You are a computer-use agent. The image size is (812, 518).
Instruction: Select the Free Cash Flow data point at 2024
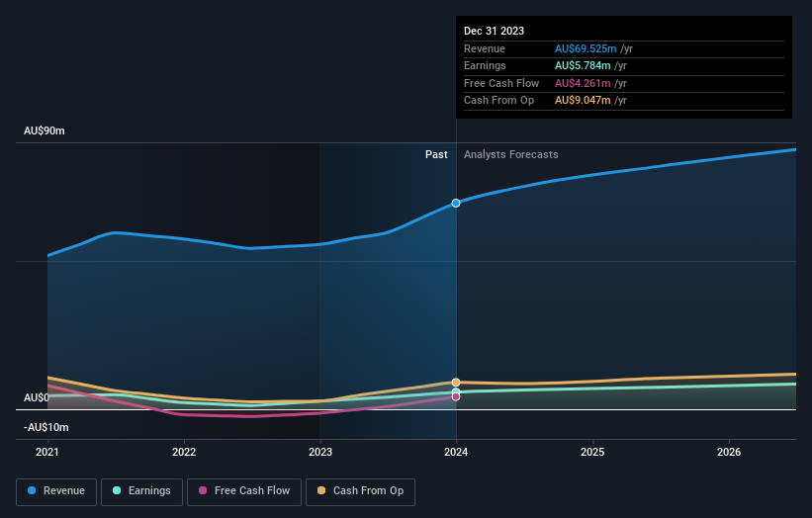pyautogui.click(x=456, y=397)
